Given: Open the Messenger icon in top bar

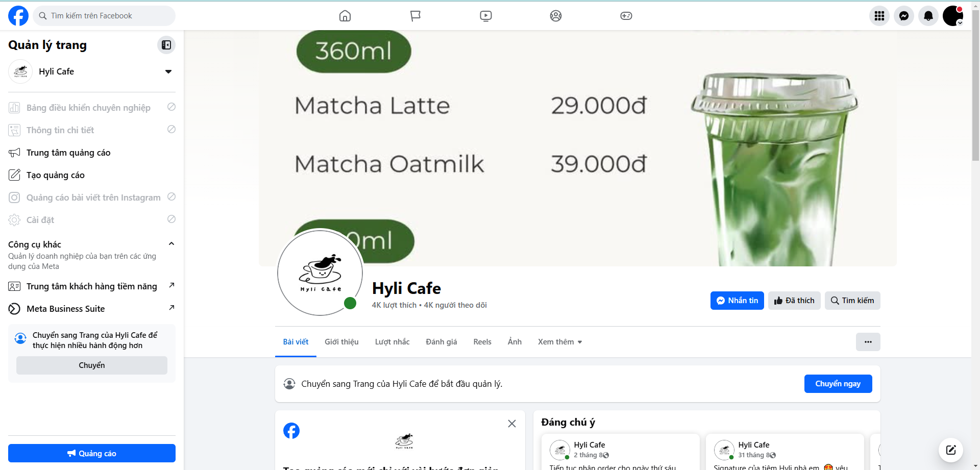Looking at the screenshot, I should point(904,16).
